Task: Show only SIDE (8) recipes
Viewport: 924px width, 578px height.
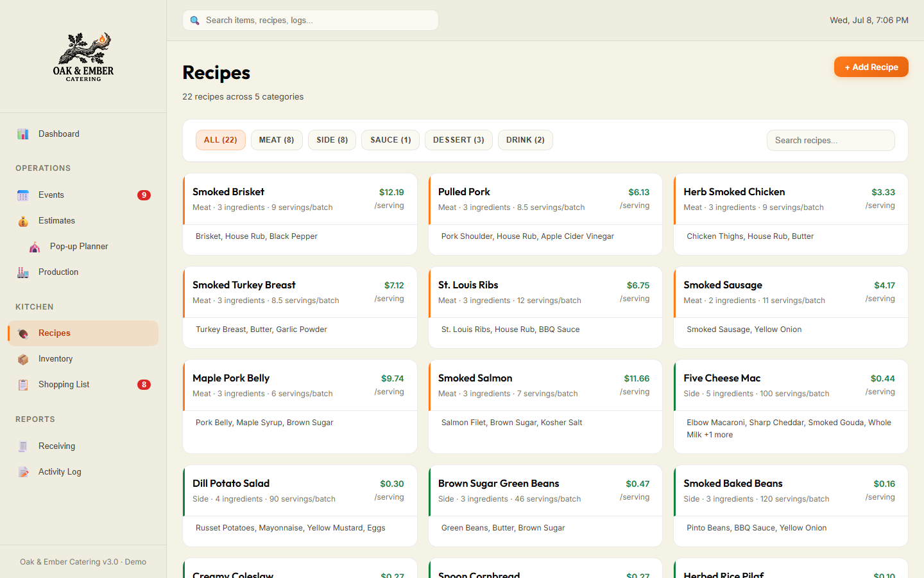Action: coord(332,140)
